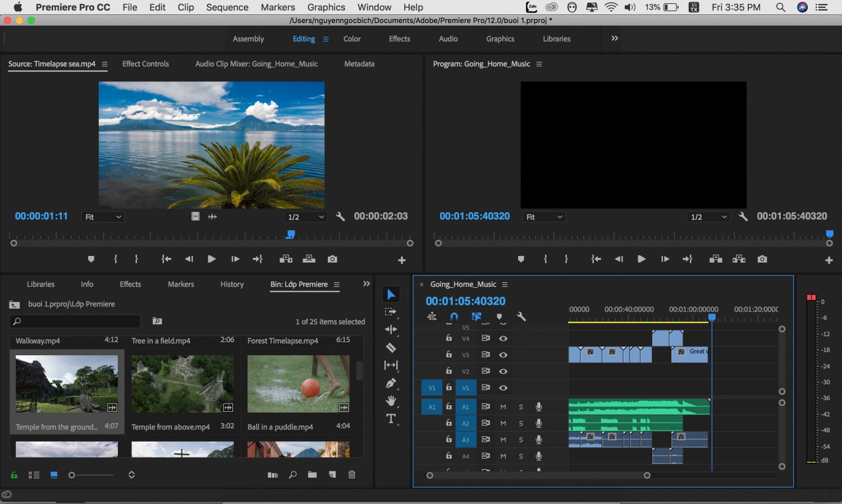Screen dimensions: 842x504
Task: Play the Source monitor clip
Action: point(212,259)
